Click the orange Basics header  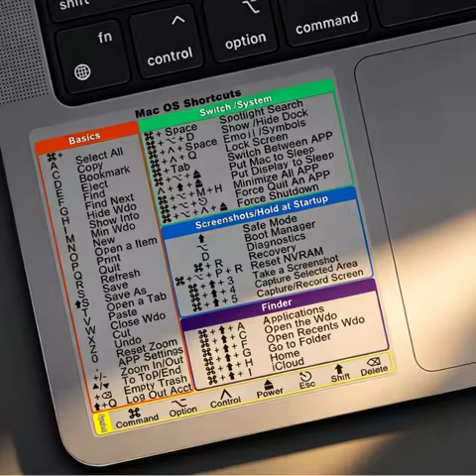(86, 138)
